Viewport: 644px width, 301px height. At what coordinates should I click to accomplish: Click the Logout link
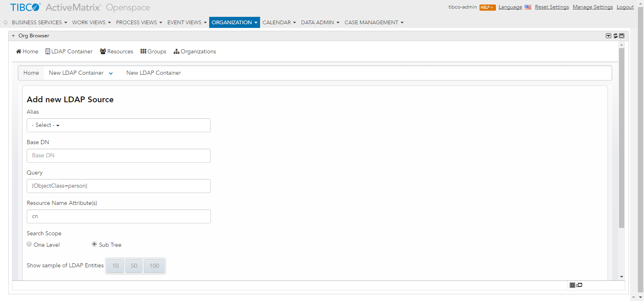(x=625, y=7)
